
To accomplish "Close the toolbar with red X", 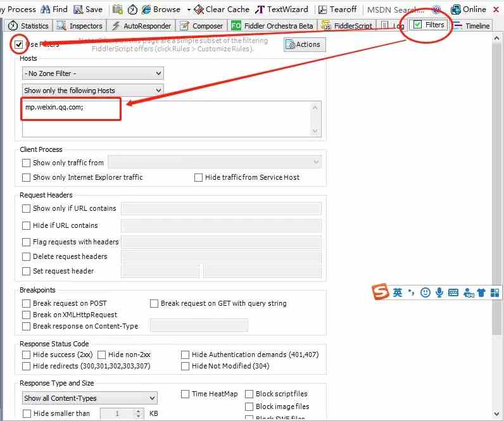I will click(496, 9).
